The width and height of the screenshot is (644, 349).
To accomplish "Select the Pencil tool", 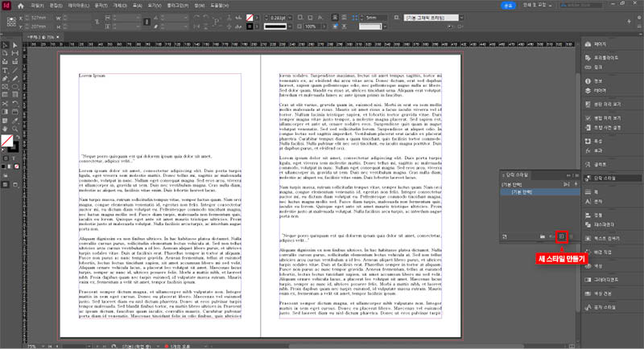I will [15, 78].
